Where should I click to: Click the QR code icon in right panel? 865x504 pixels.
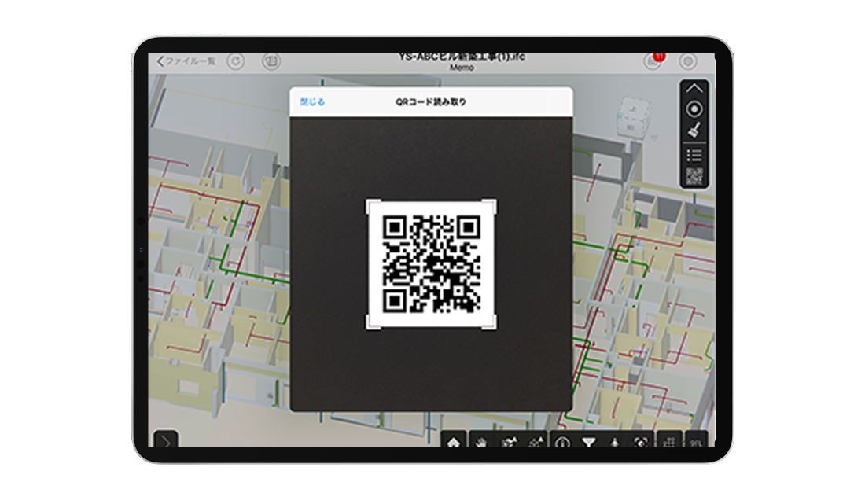694,176
